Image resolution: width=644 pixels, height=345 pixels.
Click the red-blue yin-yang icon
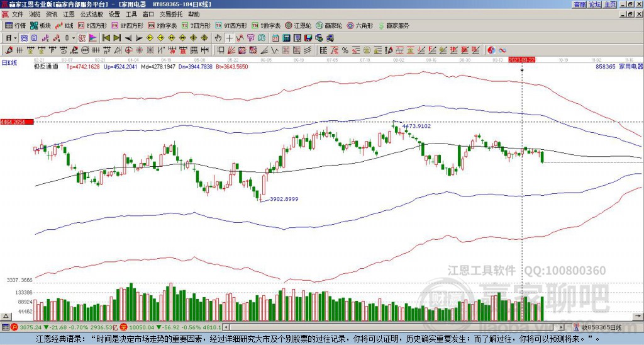(x=491, y=50)
